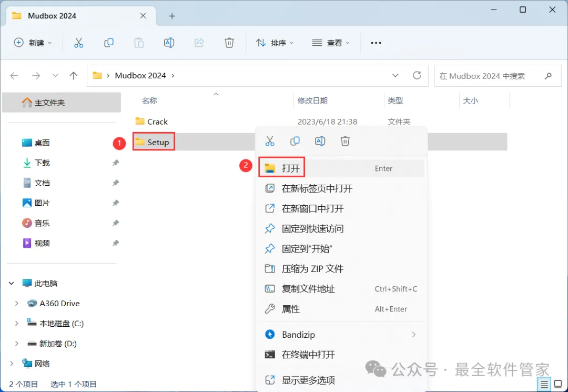This screenshot has width=568, height=392.
Task: Collapse the 此电脑 (This PC) tree node
Action: pos(12,283)
